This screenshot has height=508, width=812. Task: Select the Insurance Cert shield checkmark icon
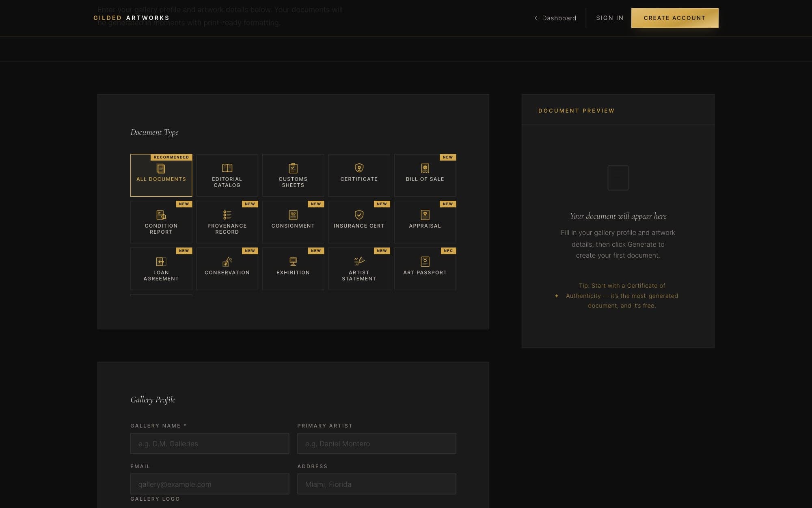(359, 215)
